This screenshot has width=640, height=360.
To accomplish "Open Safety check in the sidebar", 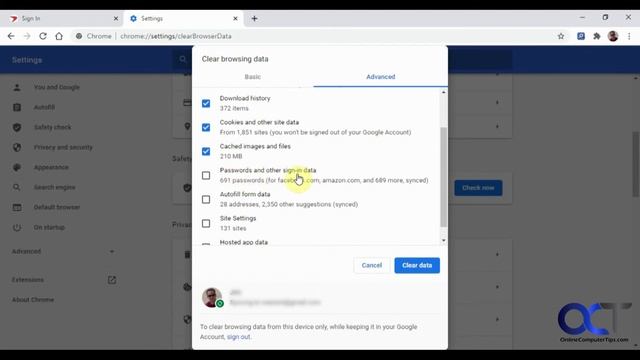I will 52,127.
